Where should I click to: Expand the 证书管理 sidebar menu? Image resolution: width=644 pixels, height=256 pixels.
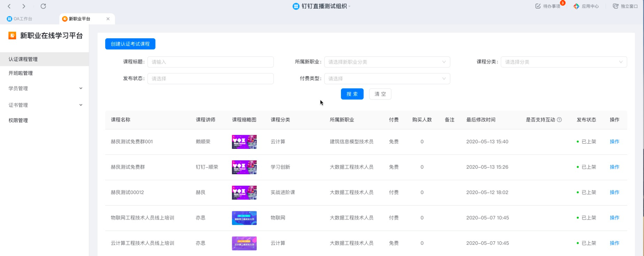click(44, 105)
